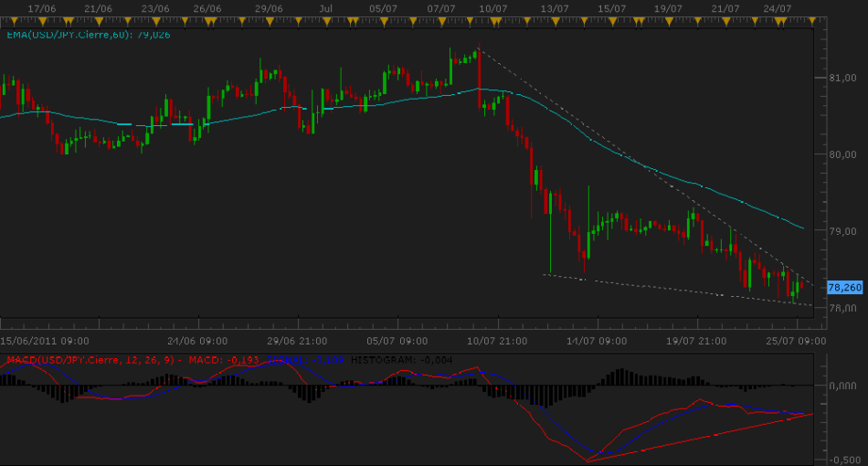Click the yellow marker under 17/06 date

[x=41, y=20]
